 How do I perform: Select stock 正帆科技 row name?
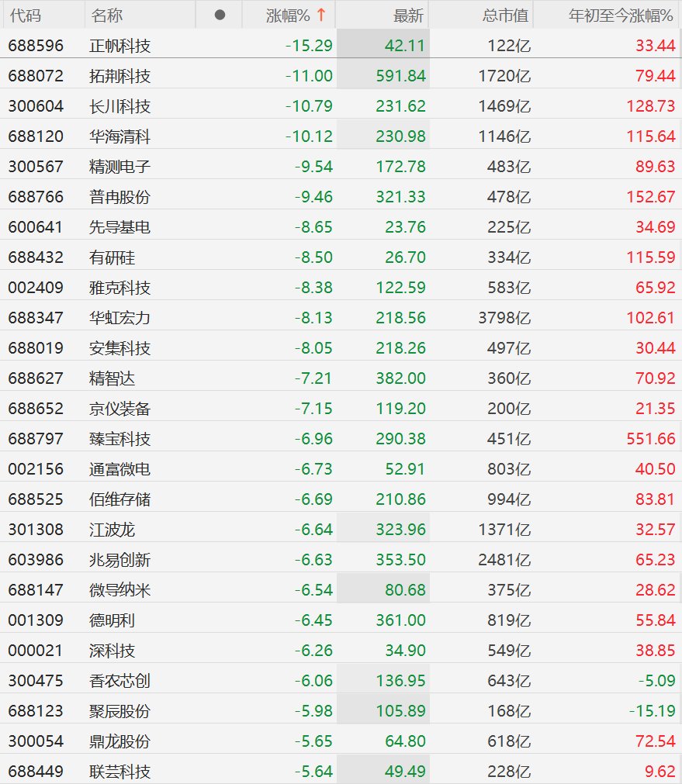[x=119, y=46]
